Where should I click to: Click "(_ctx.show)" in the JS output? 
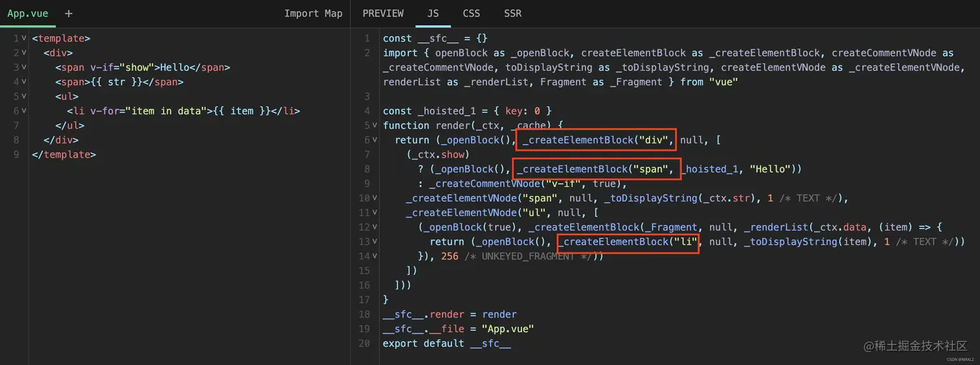pyautogui.click(x=437, y=154)
